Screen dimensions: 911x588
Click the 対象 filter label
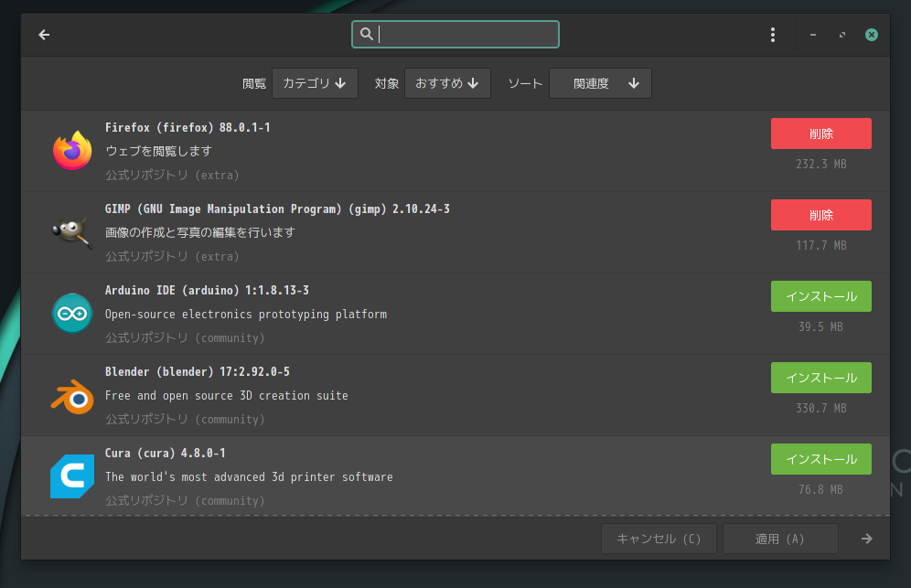[x=386, y=83]
